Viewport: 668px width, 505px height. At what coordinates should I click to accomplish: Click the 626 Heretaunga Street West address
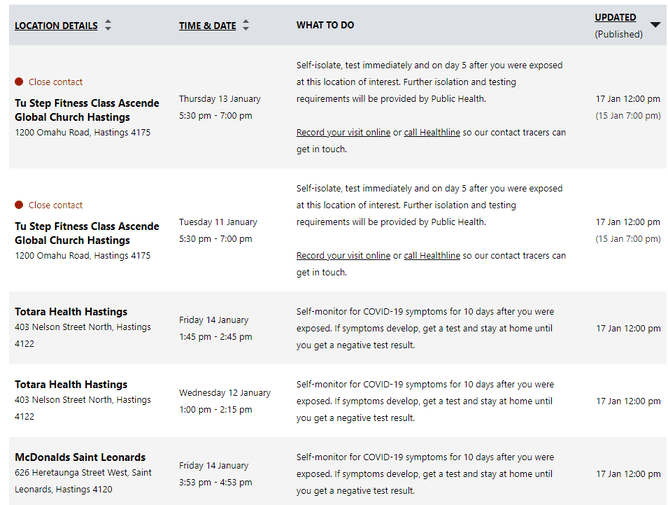(x=83, y=473)
